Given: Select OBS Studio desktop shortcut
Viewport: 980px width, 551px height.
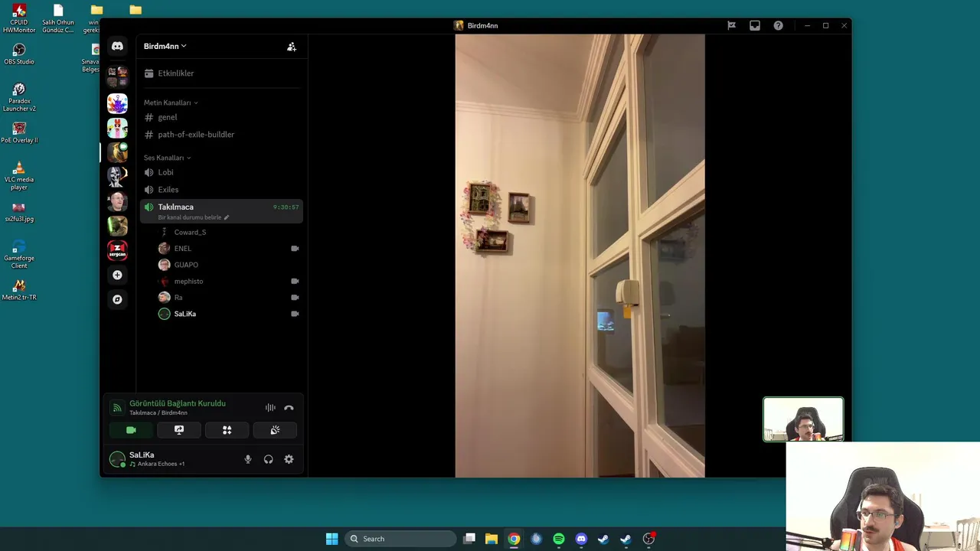Looking at the screenshot, I should click(19, 54).
